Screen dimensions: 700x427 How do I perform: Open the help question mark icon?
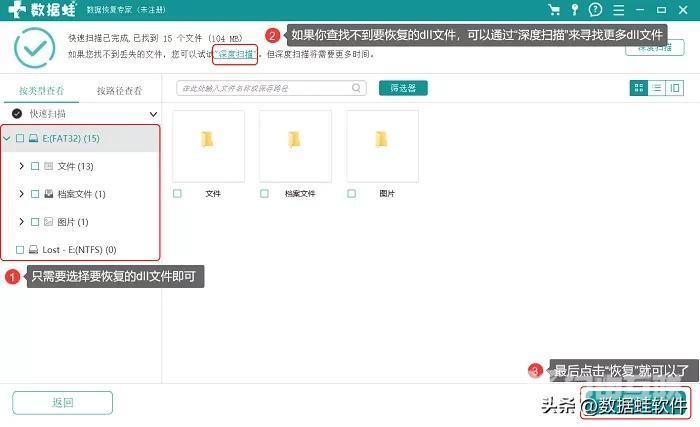(595, 9)
